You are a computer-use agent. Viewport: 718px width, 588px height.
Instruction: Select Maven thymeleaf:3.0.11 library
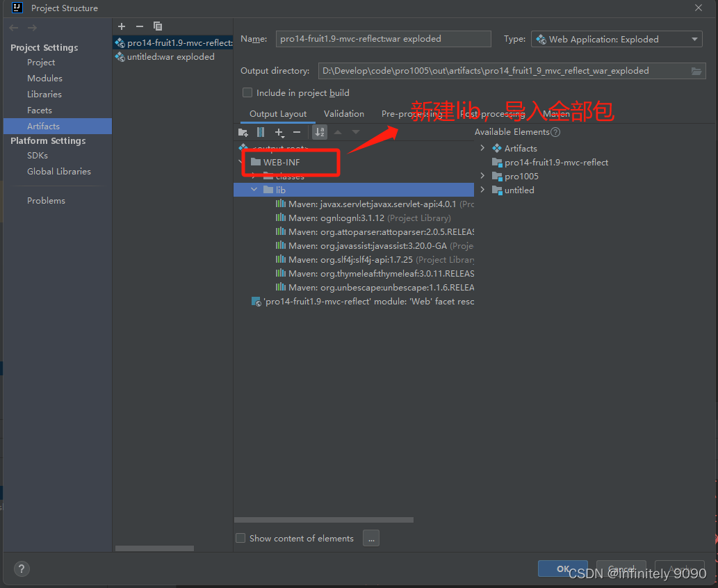pos(374,273)
